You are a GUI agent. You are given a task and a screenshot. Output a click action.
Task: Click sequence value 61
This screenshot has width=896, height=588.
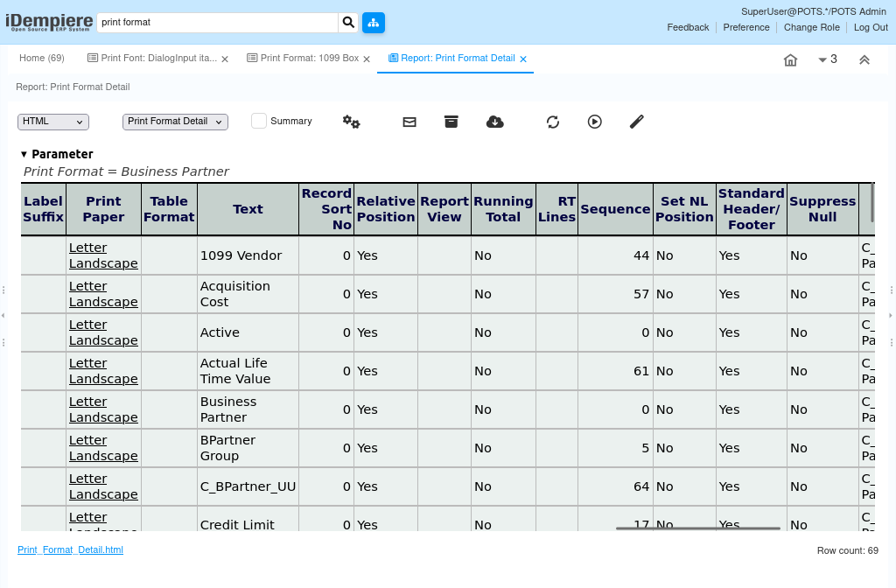[x=641, y=371]
